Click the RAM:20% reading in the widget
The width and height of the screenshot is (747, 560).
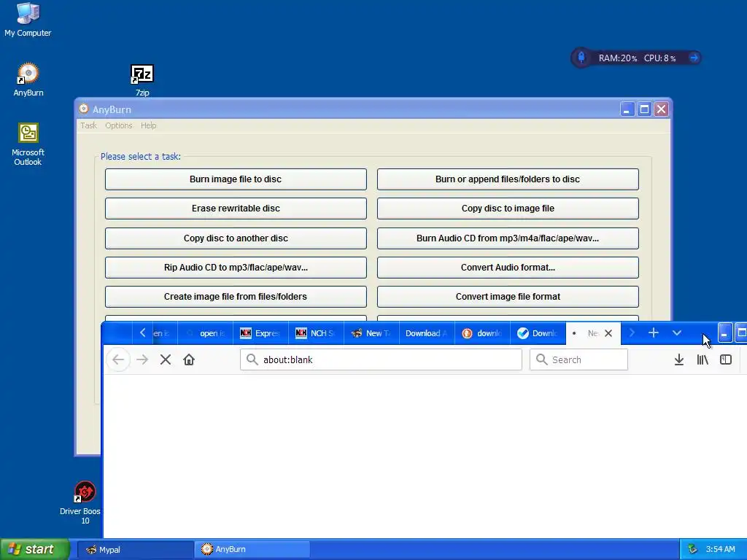617,58
